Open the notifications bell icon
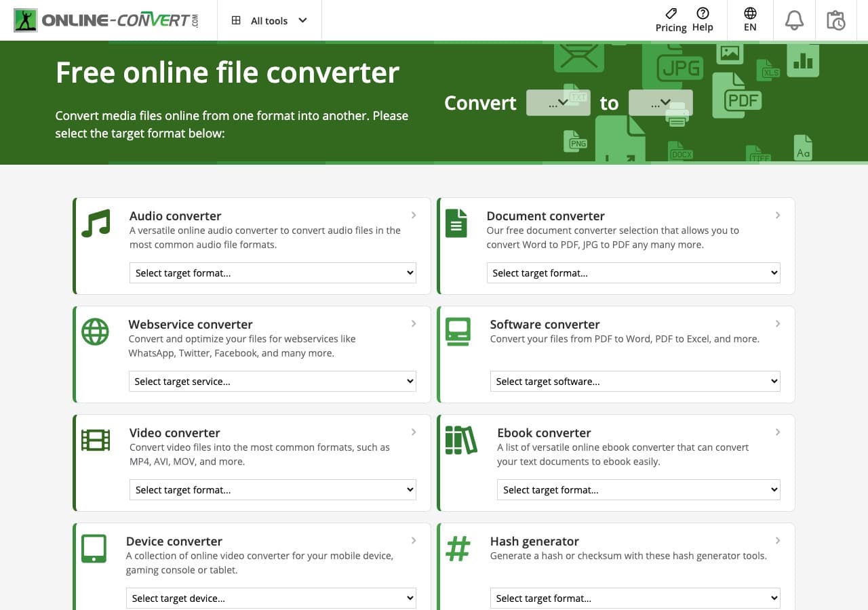 click(x=793, y=20)
